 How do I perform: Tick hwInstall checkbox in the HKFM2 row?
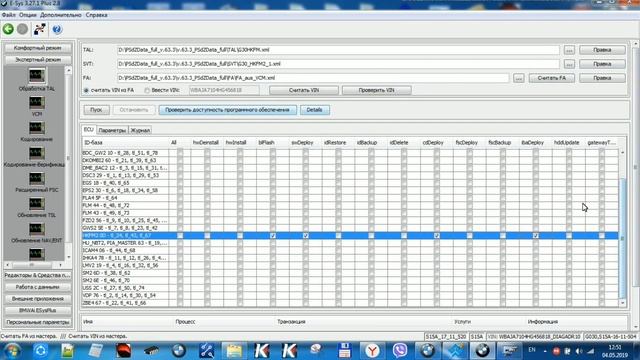(x=240, y=236)
